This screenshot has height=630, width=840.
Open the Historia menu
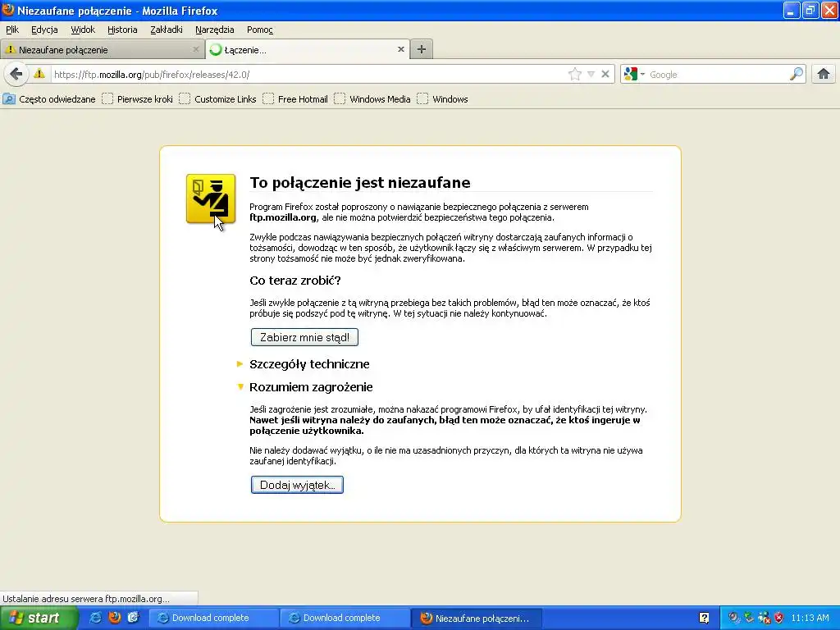click(122, 30)
